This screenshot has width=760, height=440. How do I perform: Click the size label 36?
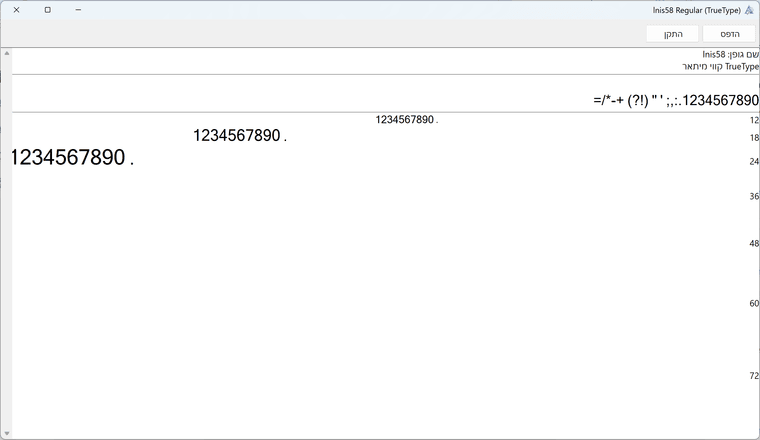click(754, 196)
